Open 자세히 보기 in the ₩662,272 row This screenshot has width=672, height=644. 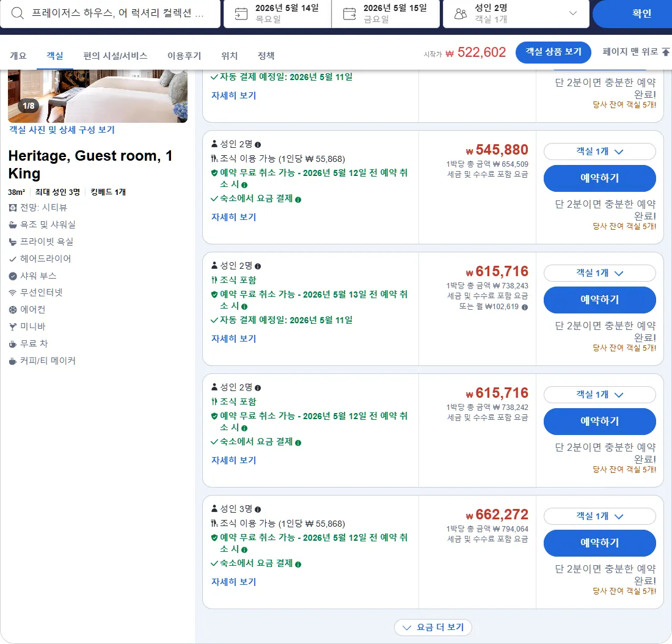point(233,582)
